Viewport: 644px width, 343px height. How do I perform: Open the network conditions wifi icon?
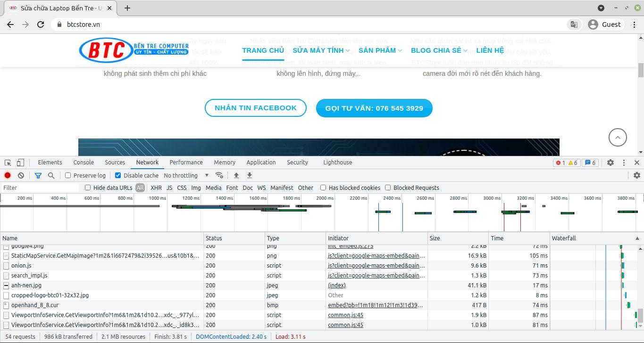pyautogui.click(x=219, y=175)
